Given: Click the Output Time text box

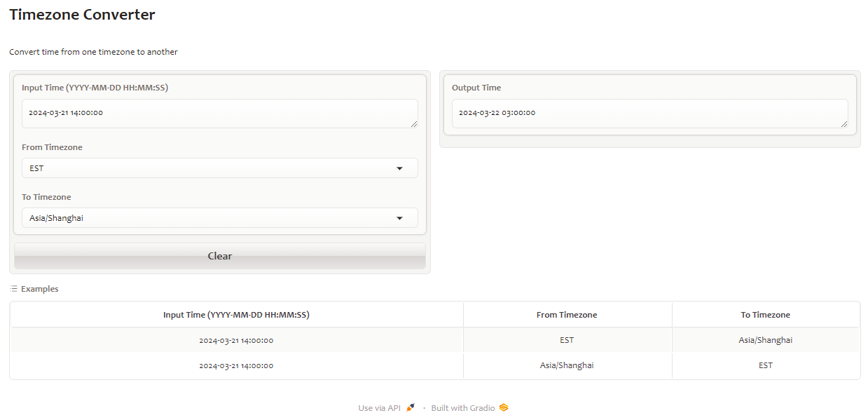Looking at the screenshot, I should click(x=649, y=113).
